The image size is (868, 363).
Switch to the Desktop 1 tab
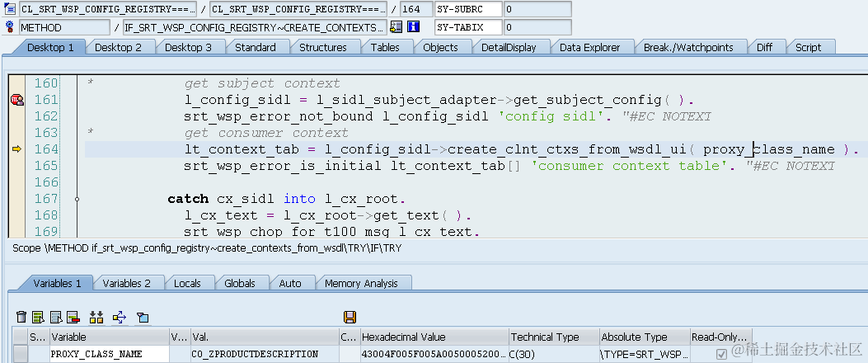click(x=50, y=47)
